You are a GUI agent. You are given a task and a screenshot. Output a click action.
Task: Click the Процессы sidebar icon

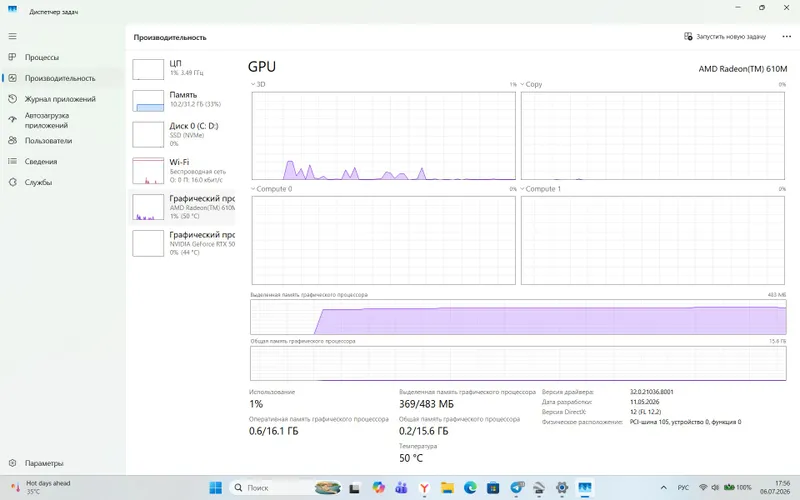[x=12, y=57]
